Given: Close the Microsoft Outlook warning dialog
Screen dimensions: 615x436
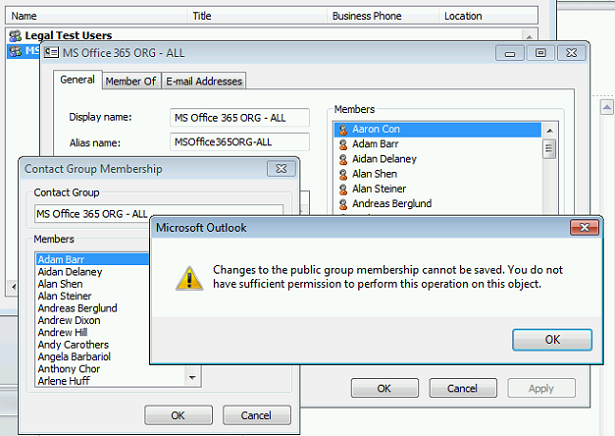Looking at the screenshot, I should point(584,227).
